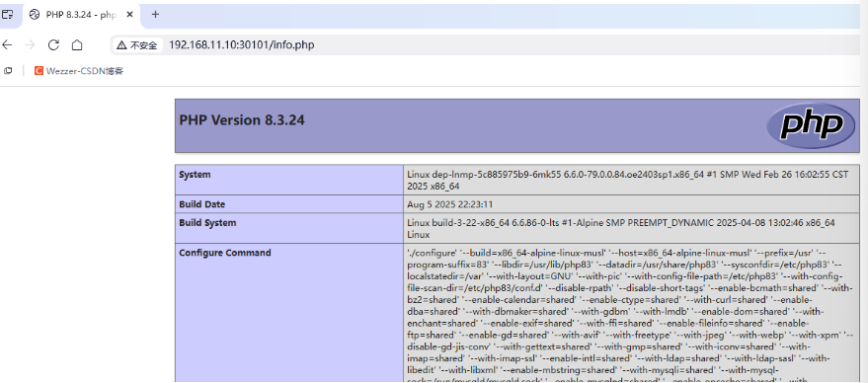Select the PHP 8.3.24 browser tab
868x383 pixels.
click(x=81, y=15)
